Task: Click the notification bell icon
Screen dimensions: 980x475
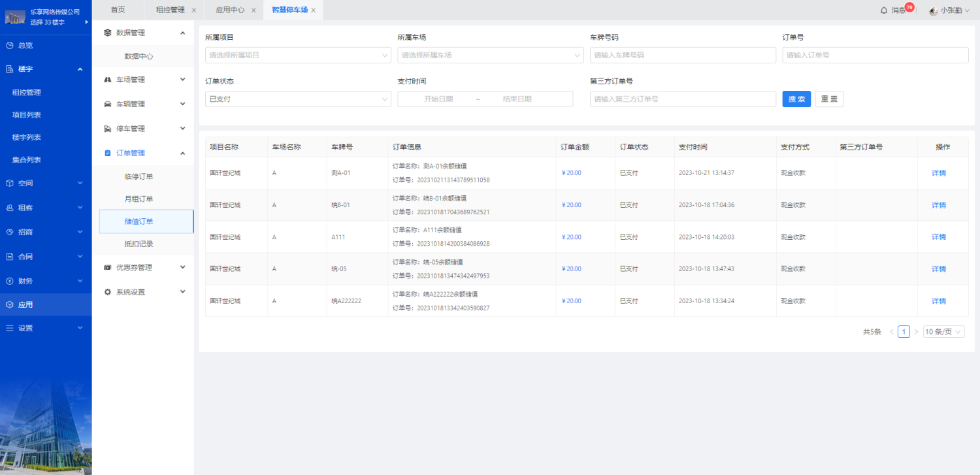Action: (x=884, y=10)
